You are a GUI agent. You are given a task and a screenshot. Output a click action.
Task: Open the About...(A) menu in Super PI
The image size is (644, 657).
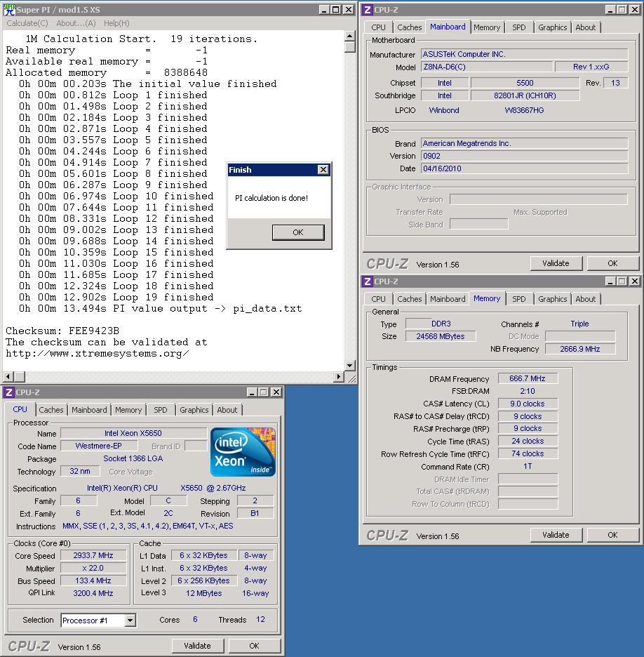[x=76, y=23]
